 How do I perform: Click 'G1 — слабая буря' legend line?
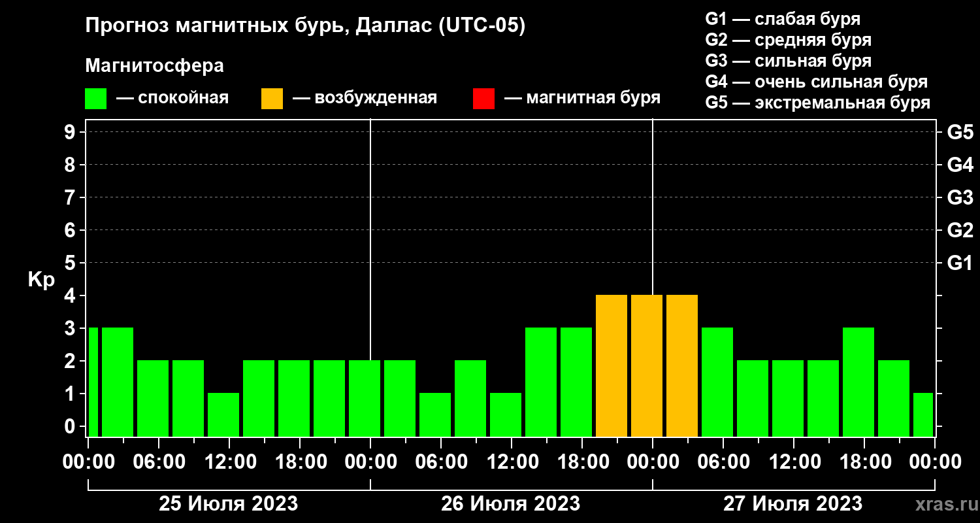(783, 18)
